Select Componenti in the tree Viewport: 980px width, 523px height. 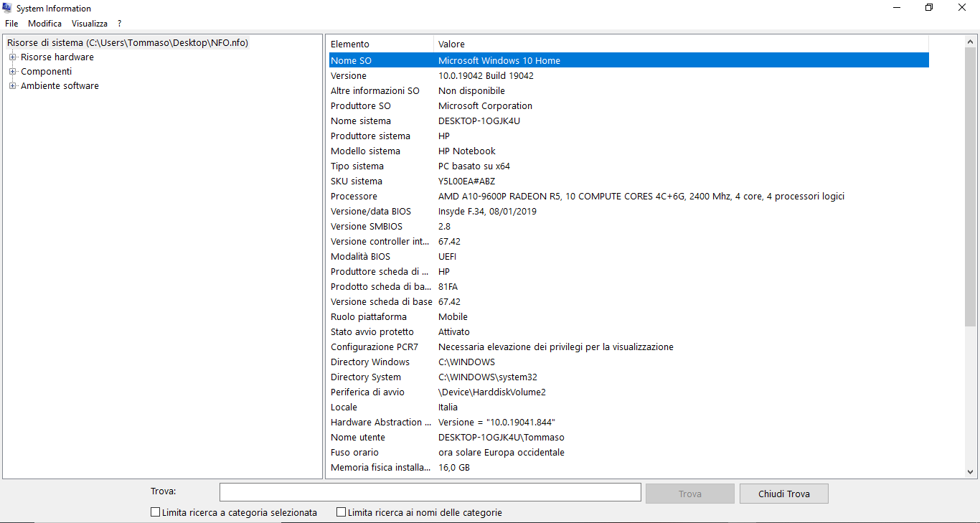click(x=47, y=71)
